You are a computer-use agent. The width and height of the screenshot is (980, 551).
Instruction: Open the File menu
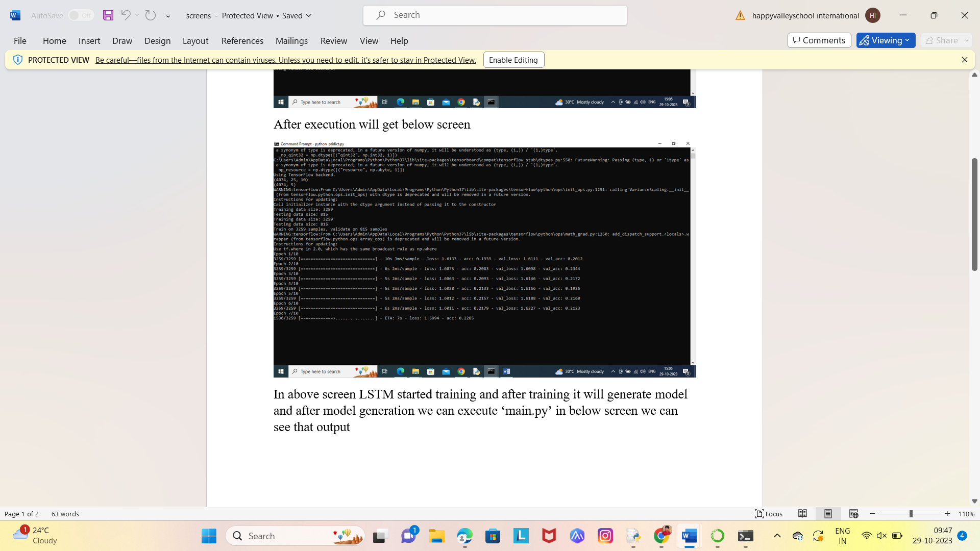pyautogui.click(x=20, y=41)
